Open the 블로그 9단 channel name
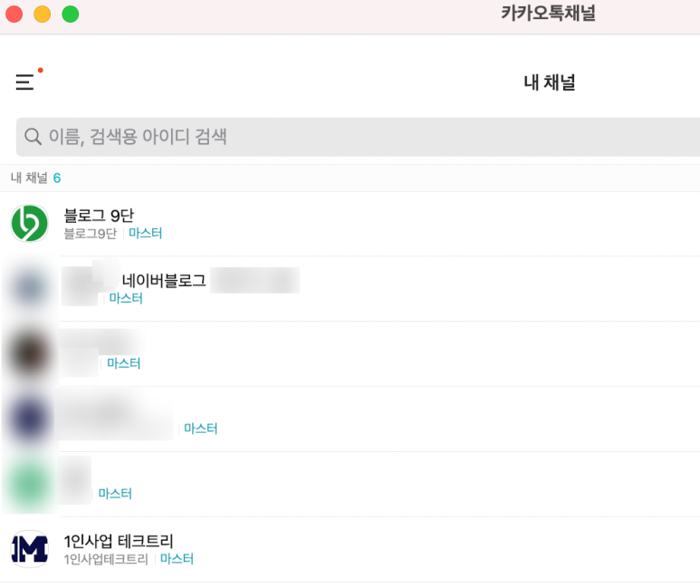Screen dimensions: 700x588 99,216
